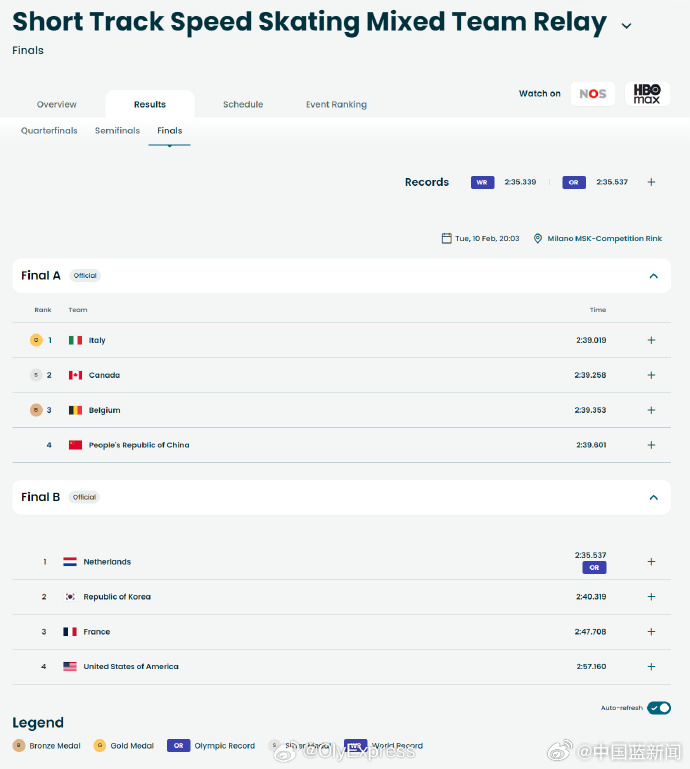This screenshot has height=769, width=690.
Task: Expand People's Republic of China details
Action: tap(651, 445)
